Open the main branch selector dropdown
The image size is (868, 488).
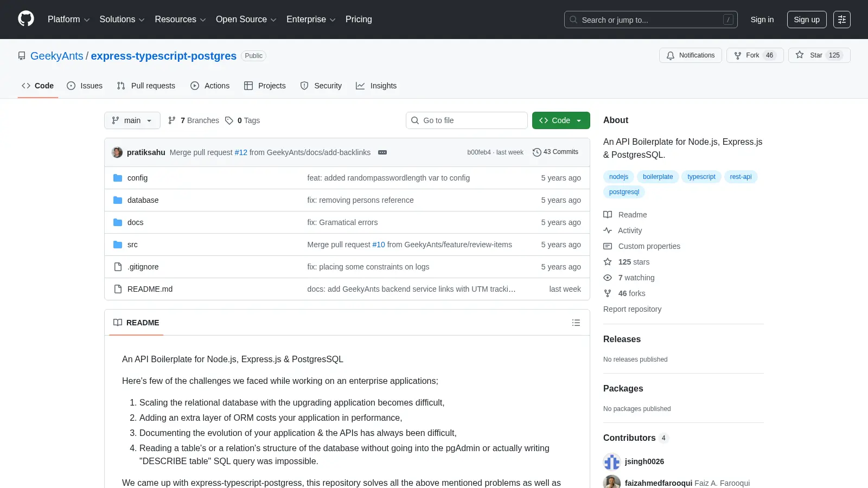132,120
